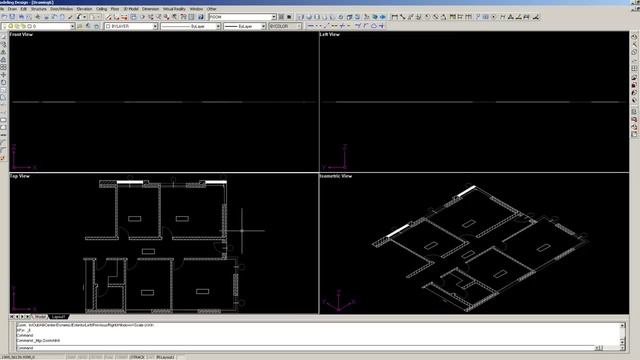Open the Structure menu
Viewport: 640px width, 360px height.
pos(39,9)
